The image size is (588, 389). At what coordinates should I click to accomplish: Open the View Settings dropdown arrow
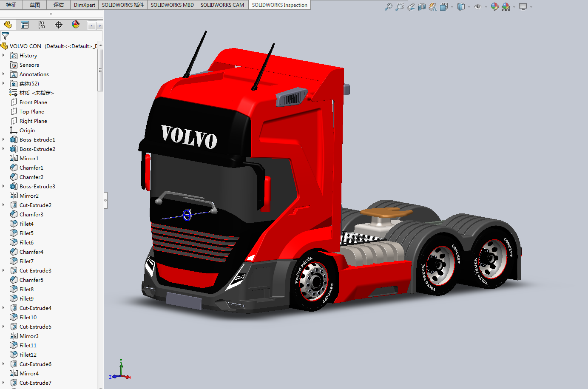tap(531, 7)
